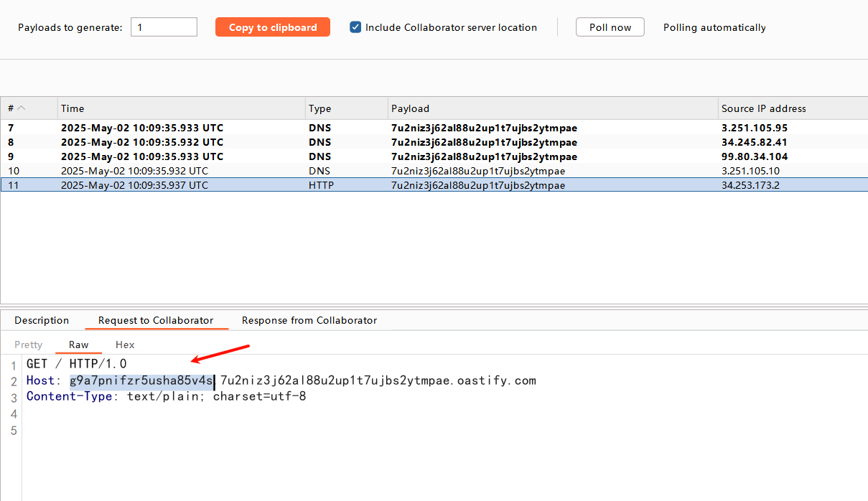868x501 pixels.
Task: Select the Request to Collaborator tab
Action: pos(156,320)
